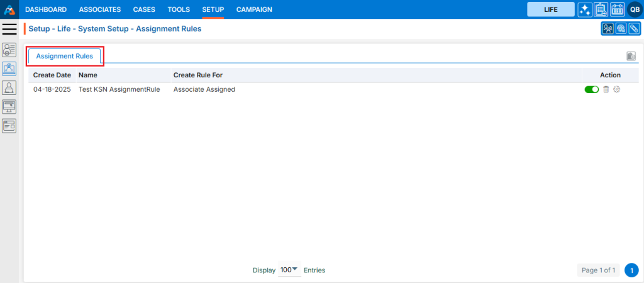The image size is (644, 283).
Task: Sort by the Create Date column header
Action: tap(52, 75)
